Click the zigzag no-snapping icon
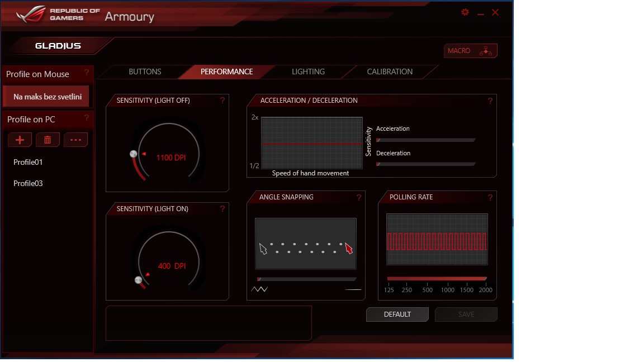Screen dimensions: 644x362 pos(259,289)
